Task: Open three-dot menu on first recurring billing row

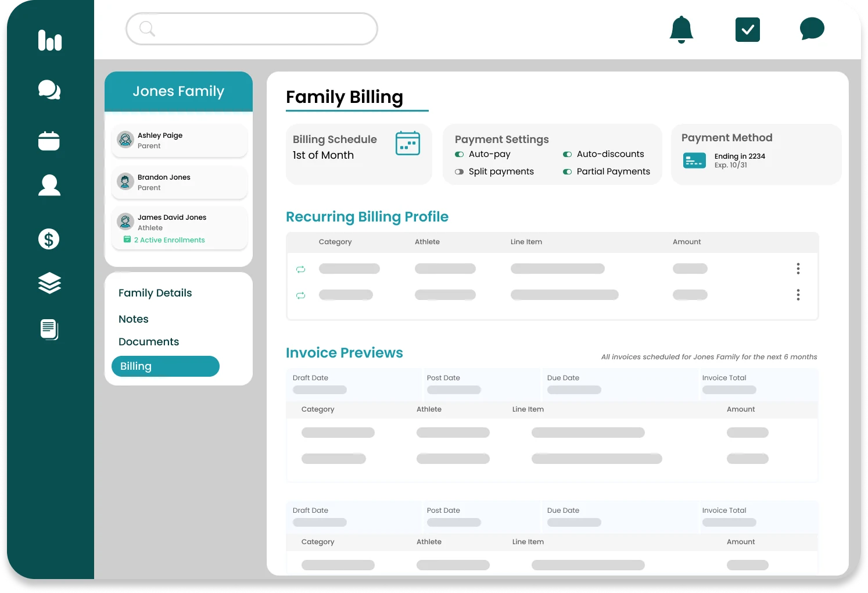Action: (x=798, y=269)
